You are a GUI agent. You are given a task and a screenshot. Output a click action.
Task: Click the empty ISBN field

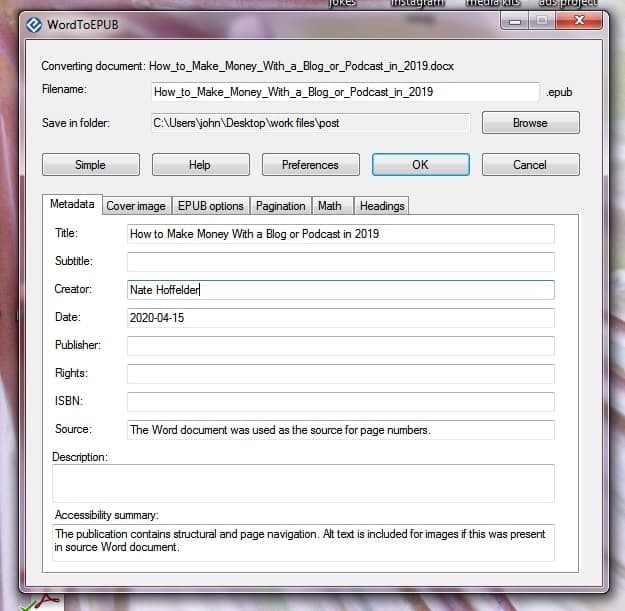pos(341,402)
